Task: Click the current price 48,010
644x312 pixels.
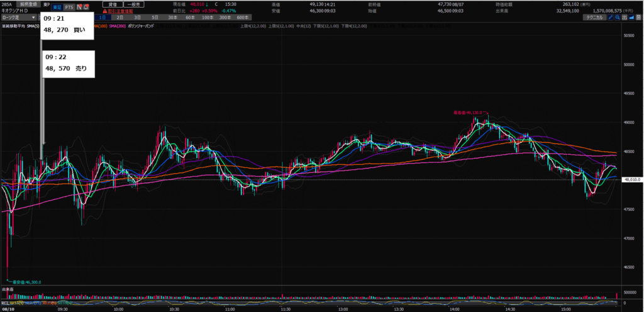Action: click(x=196, y=4)
